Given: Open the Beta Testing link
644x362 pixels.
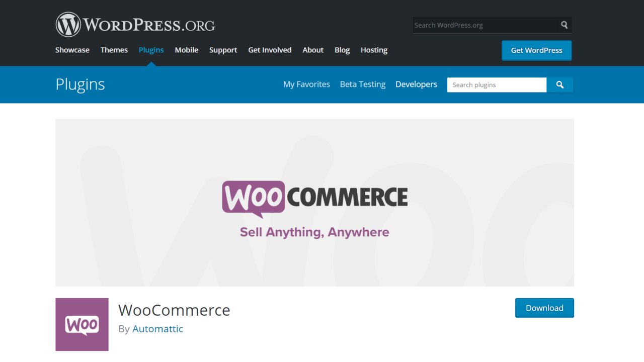Looking at the screenshot, I should [x=363, y=84].
